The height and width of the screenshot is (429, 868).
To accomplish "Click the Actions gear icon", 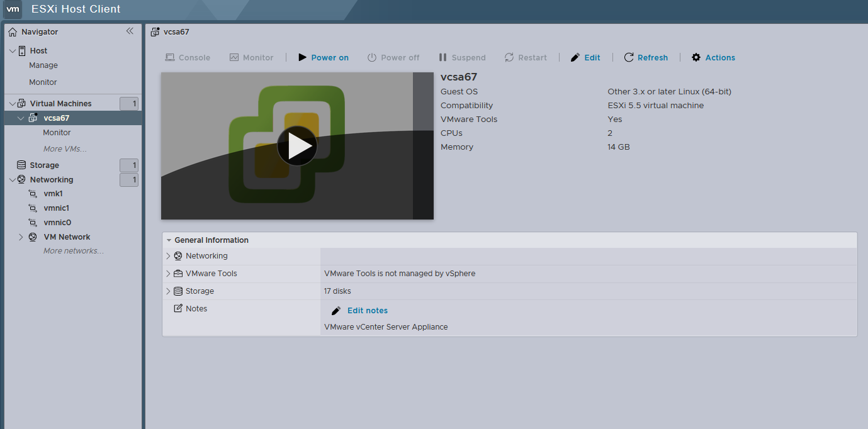I will [696, 57].
